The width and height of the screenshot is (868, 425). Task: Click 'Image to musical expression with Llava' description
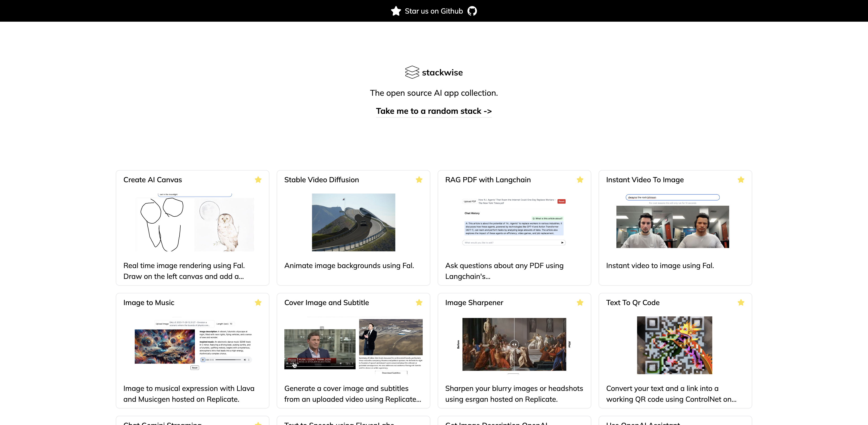189,394
